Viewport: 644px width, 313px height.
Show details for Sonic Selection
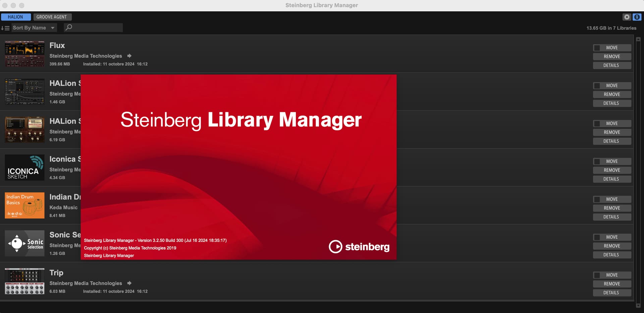(x=612, y=255)
